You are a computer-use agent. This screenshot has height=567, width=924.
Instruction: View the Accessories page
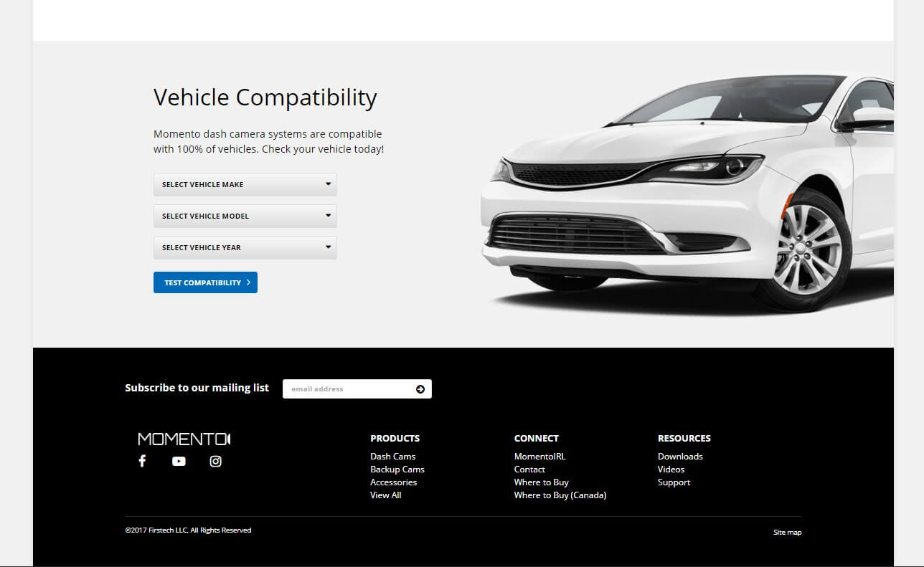tap(393, 482)
